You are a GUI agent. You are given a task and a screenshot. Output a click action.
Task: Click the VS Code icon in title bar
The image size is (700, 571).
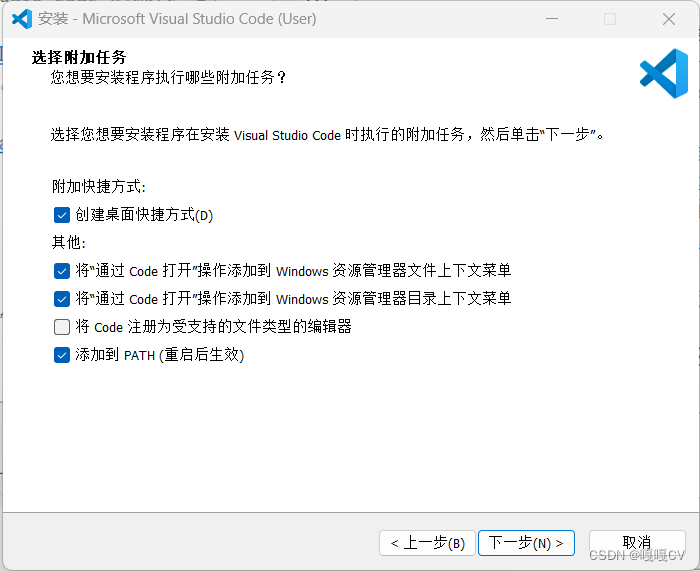[22, 19]
